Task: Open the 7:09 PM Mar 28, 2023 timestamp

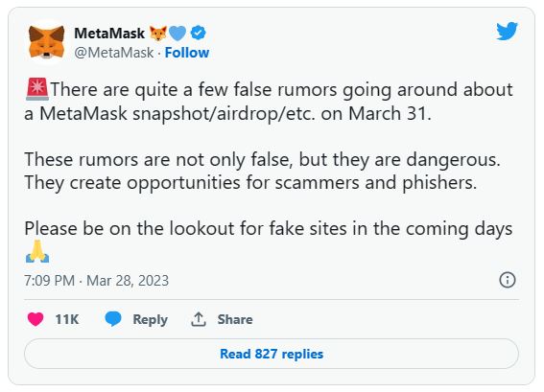Action: (x=97, y=281)
